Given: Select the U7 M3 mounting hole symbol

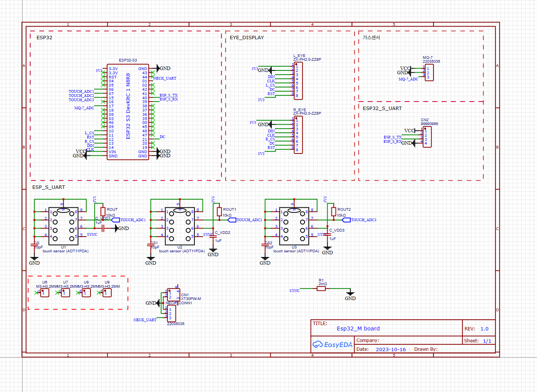Looking at the screenshot, I should (65, 293).
